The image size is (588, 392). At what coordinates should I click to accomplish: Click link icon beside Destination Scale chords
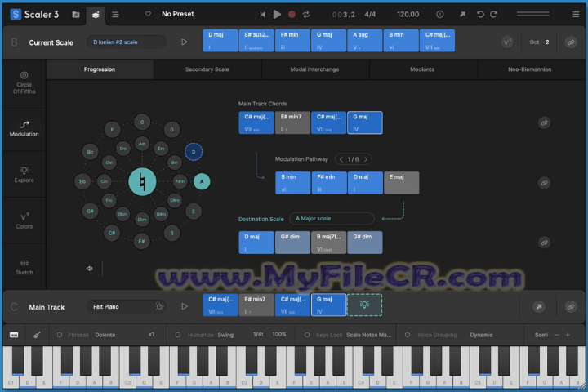(x=544, y=243)
